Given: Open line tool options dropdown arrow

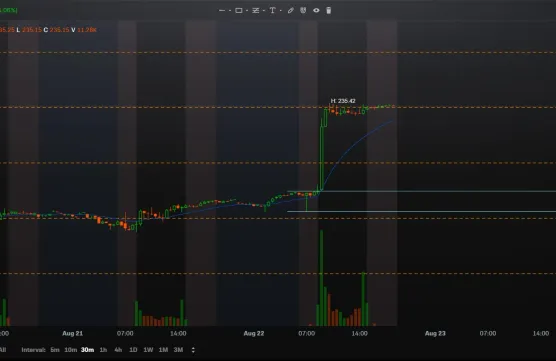Looking at the screenshot, I should (x=230, y=11).
